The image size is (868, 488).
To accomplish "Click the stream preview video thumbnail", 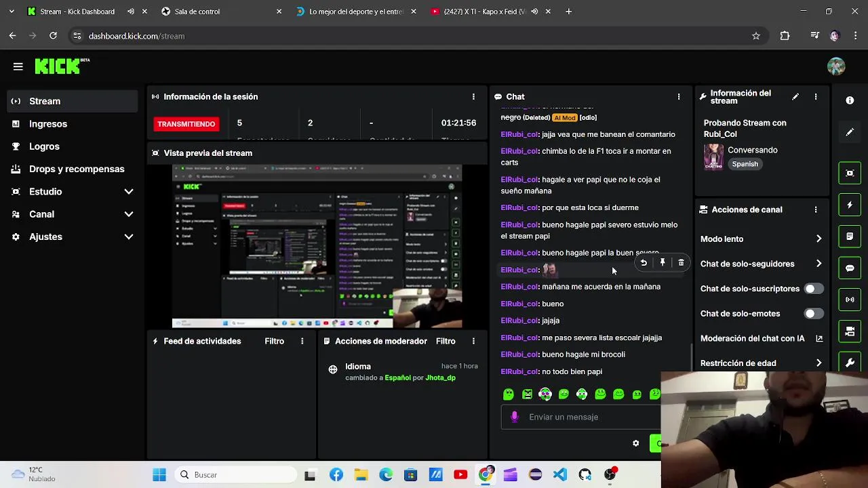I will (x=317, y=247).
